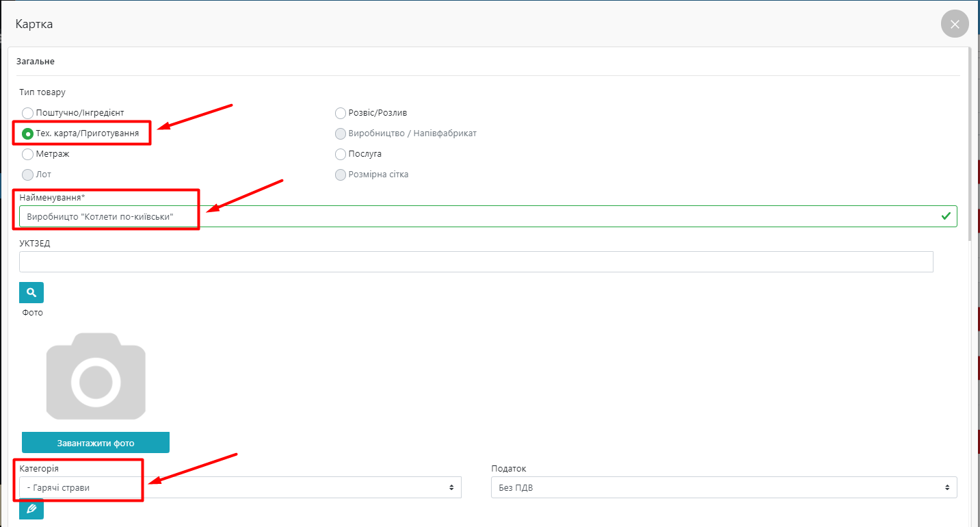Select the Розвіс/Розлив radio button

tap(341, 113)
